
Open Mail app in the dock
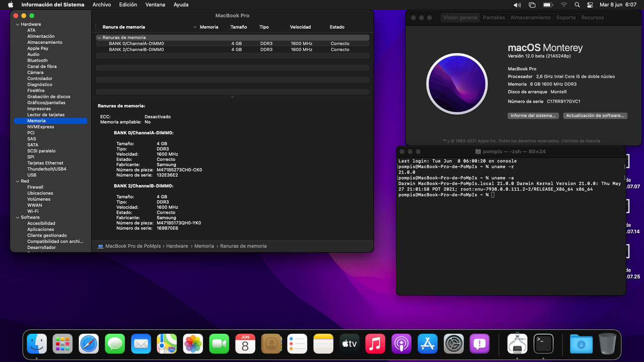pos(141,344)
